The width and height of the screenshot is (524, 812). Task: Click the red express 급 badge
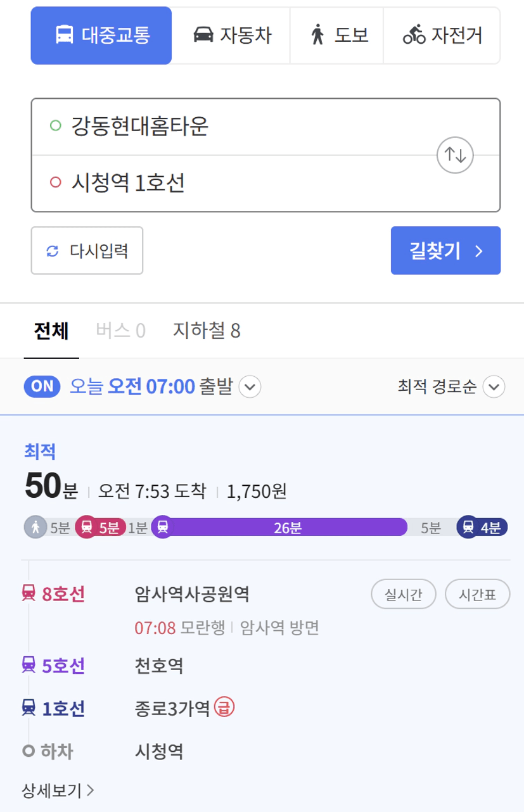click(x=224, y=706)
